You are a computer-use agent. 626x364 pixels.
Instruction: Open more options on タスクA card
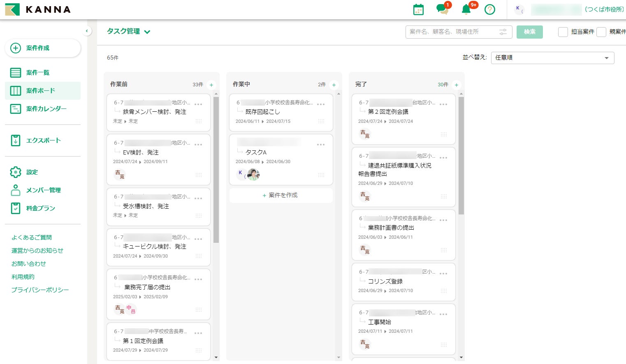pyautogui.click(x=321, y=145)
